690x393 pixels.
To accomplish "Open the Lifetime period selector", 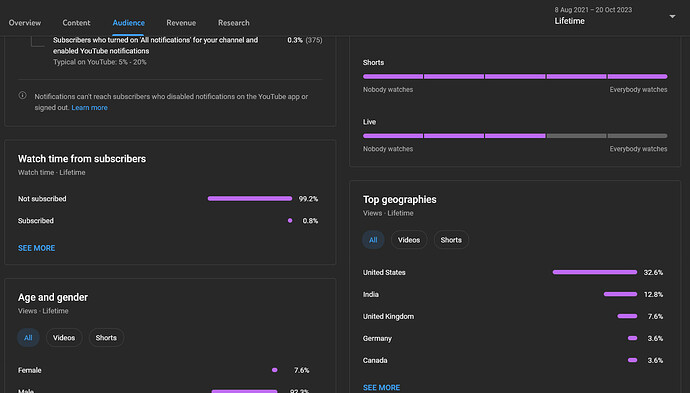I will (x=614, y=16).
